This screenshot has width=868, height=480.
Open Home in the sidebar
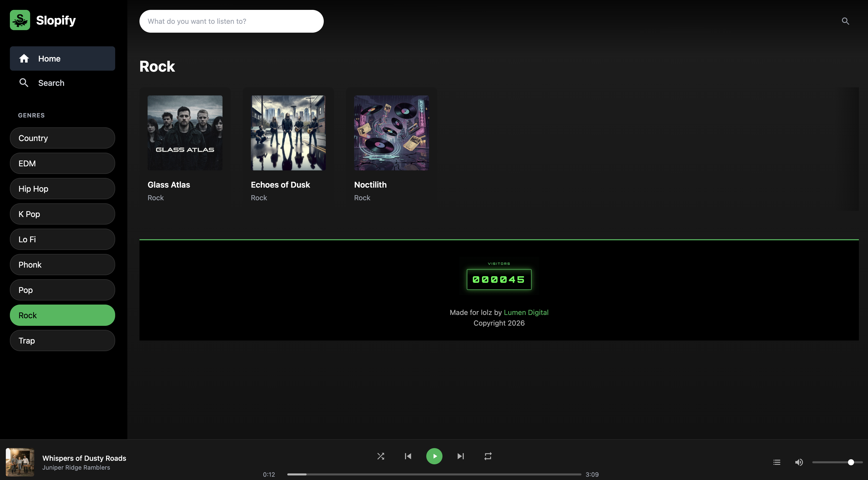tap(62, 58)
